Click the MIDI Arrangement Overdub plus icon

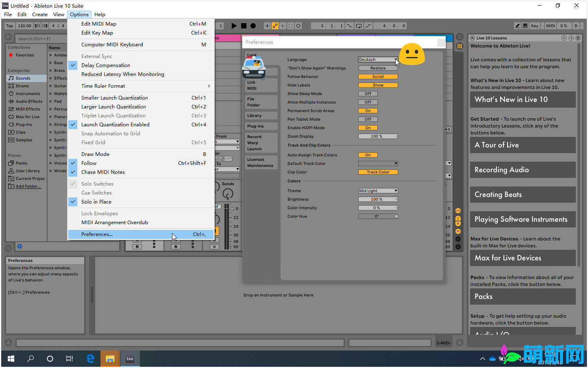(x=267, y=26)
